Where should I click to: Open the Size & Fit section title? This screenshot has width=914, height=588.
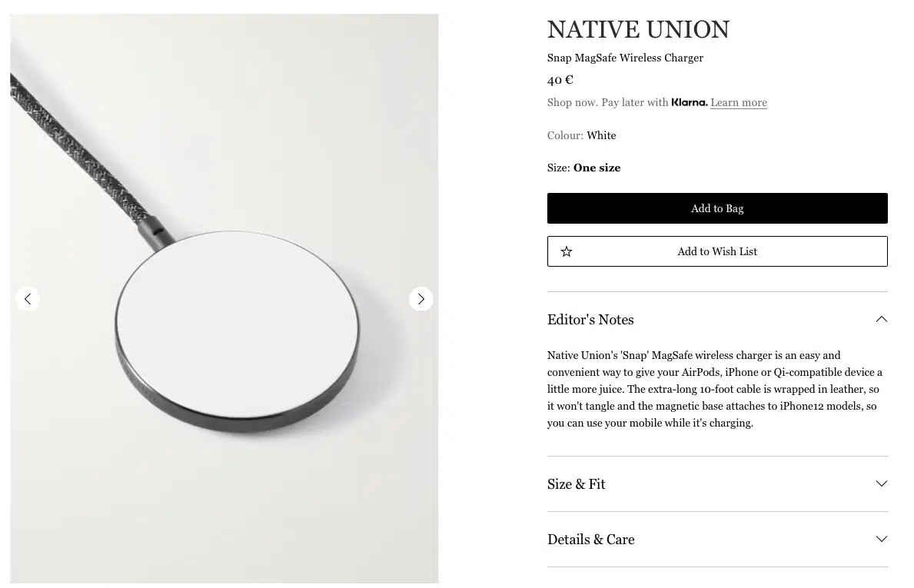click(577, 484)
